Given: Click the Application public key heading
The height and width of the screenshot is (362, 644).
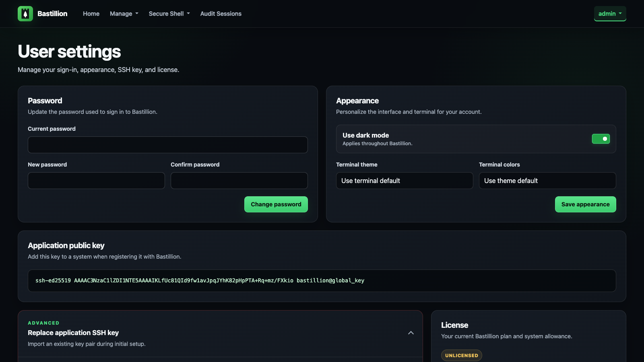Looking at the screenshot, I should 66,245.
